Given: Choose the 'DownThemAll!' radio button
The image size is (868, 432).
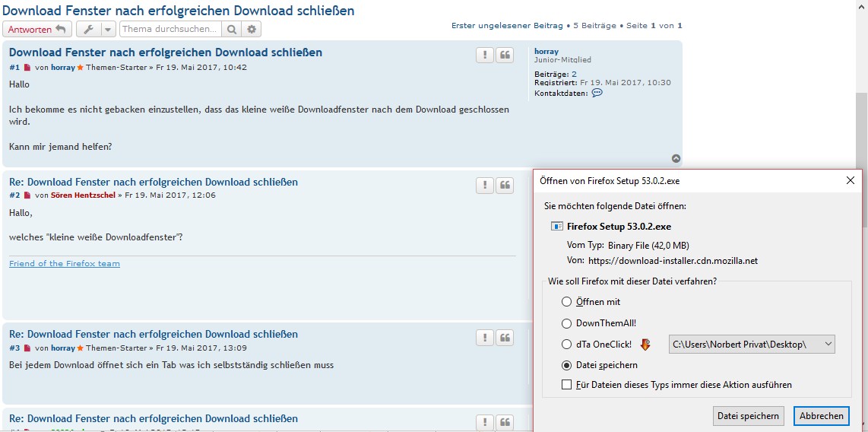Looking at the screenshot, I should [x=566, y=323].
